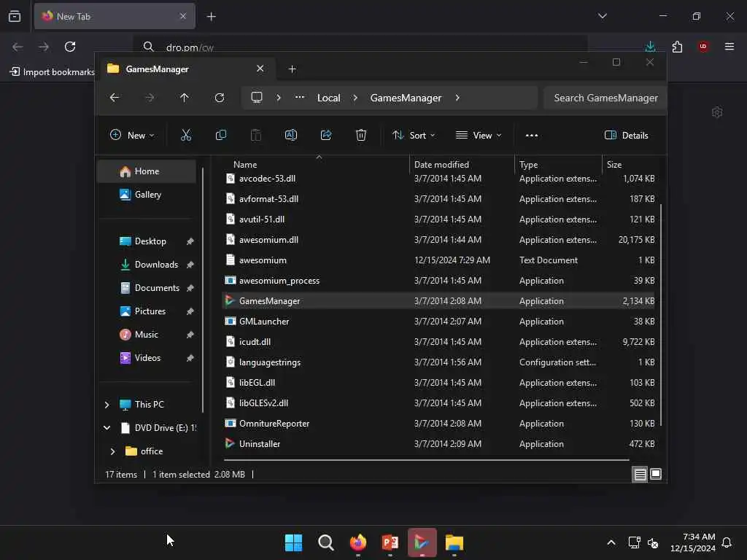Click the Delete trash icon

click(x=361, y=135)
